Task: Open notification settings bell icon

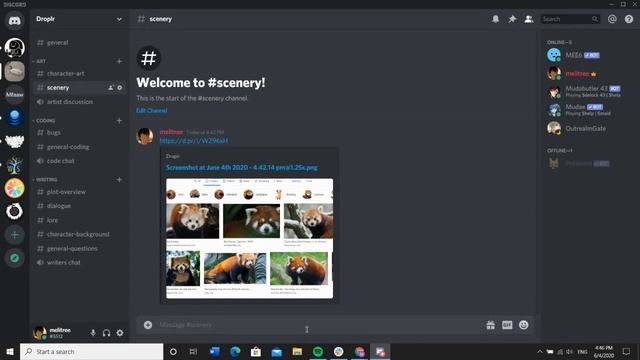Action: tap(495, 19)
